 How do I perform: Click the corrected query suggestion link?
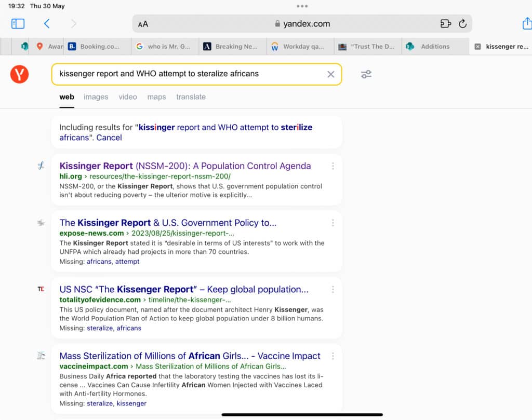click(185, 132)
